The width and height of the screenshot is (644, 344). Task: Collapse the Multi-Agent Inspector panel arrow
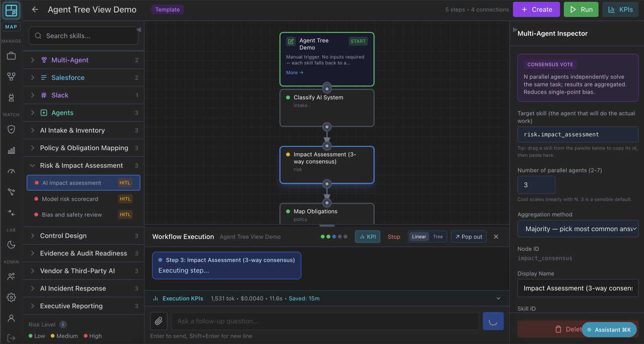click(x=514, y=30)
